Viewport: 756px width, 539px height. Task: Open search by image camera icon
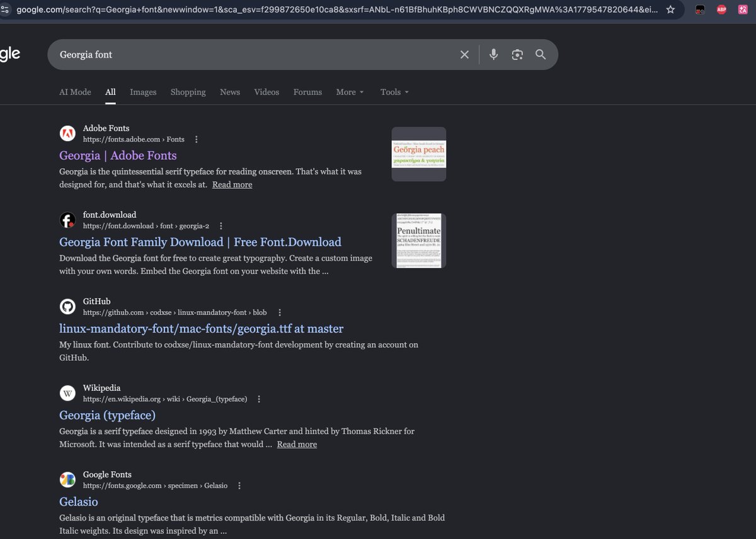(517, 55)
